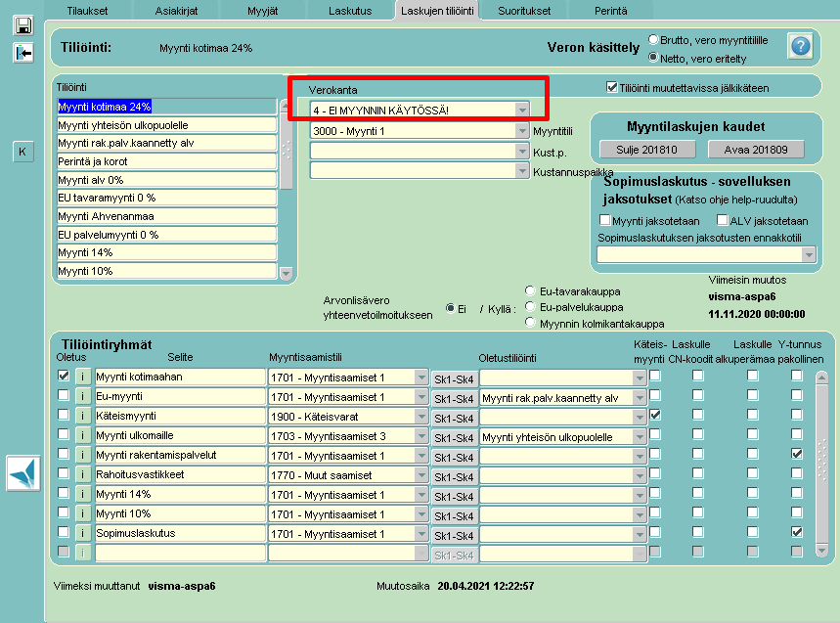Open the Verokanta dropdown
840x623 pixels.
522,110
